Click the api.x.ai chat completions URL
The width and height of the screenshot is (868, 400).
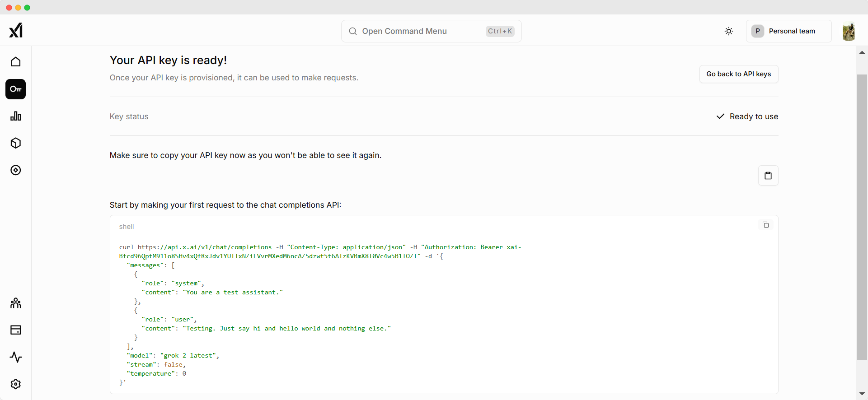[205, 247]
